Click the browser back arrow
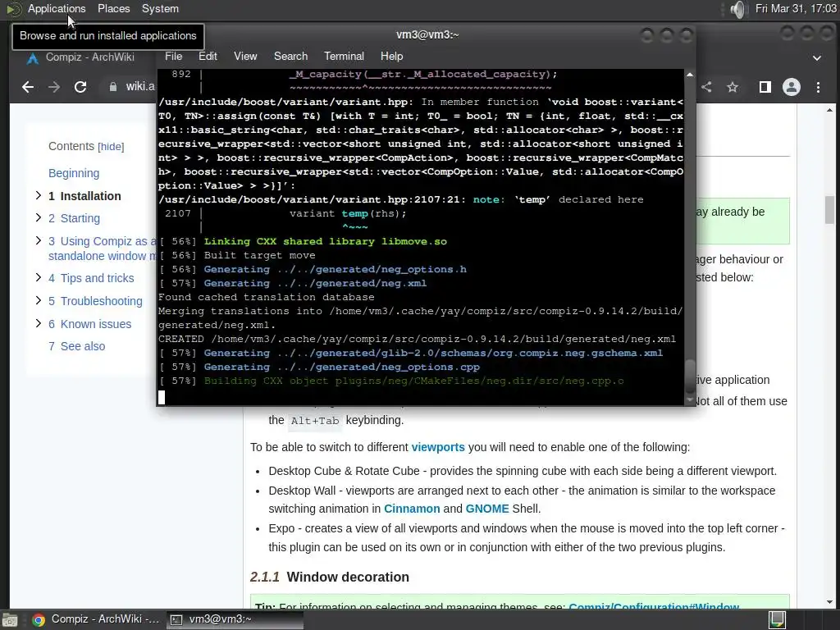Image resolution: width=840 pixels, height=630 pixels. click(x=28, y=87)
